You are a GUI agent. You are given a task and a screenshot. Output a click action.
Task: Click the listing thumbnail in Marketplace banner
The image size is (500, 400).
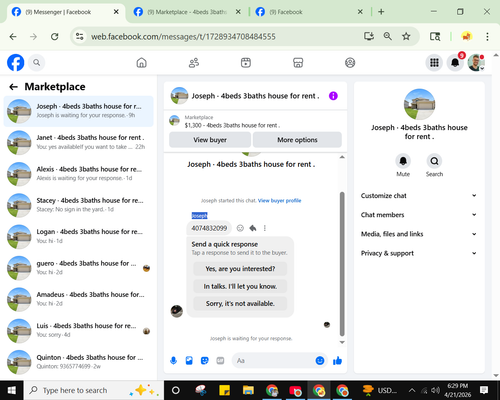click(x=174, y=121)
